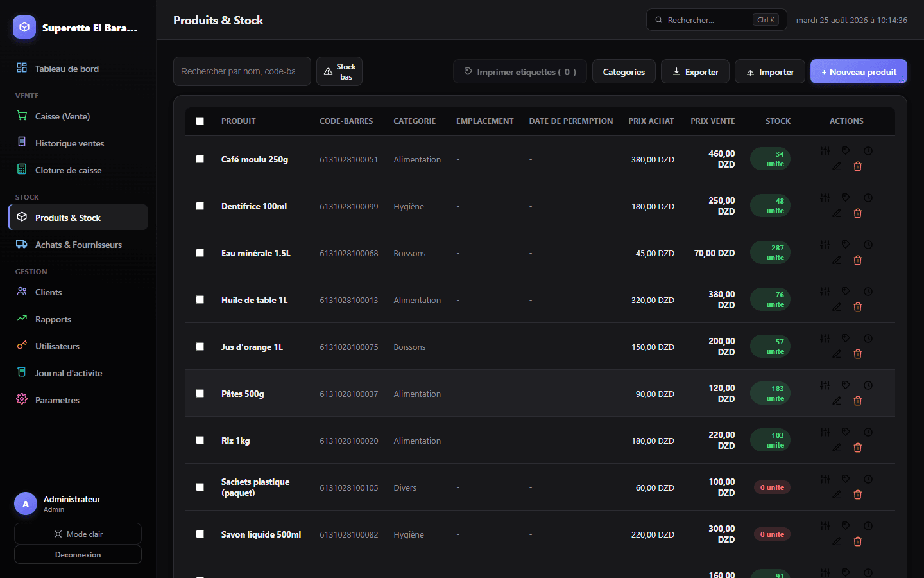Screen dimensions: 924x578
Task: Switch to Mode clair theme
Action: pos(78,534)
